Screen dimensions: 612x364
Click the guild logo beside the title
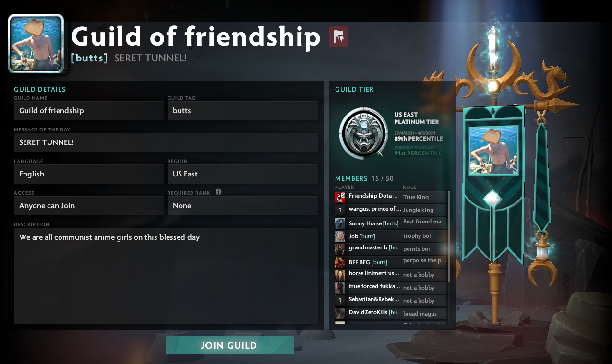click(36, 44)
